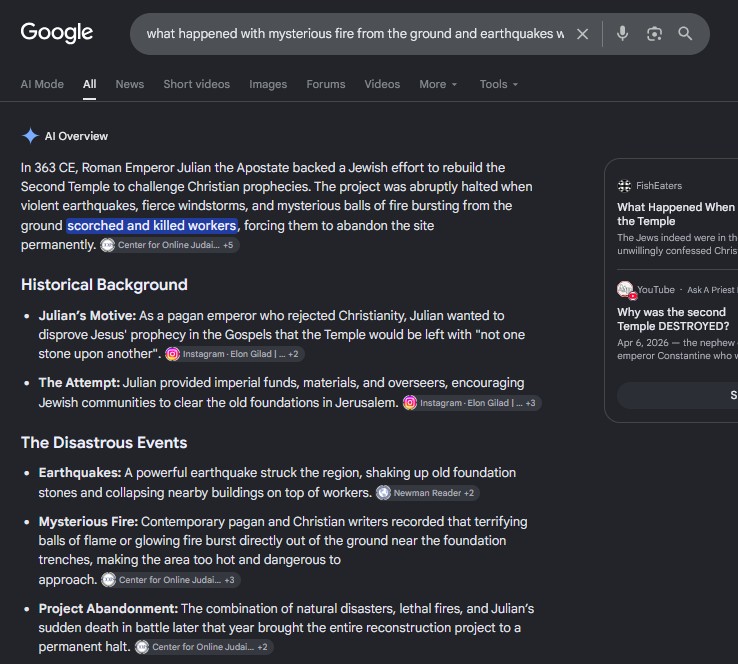Image resolution: width=738 pixels, height=664 pixels.
Task: Switch to the AI Mode tab
Action: click(42, 84)
